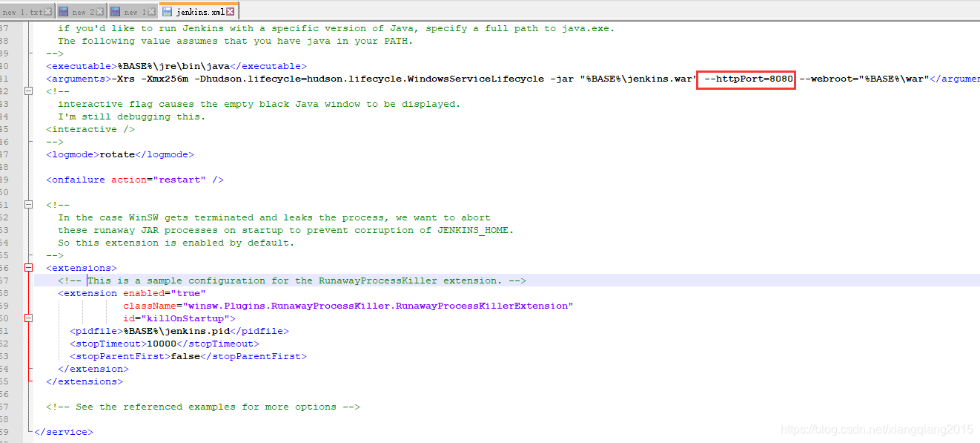Image resolution: width=980 pixels, height=443 pixels.
Task: Click "these runaway JAR processes" comment line
Action: tap(286, 230)
